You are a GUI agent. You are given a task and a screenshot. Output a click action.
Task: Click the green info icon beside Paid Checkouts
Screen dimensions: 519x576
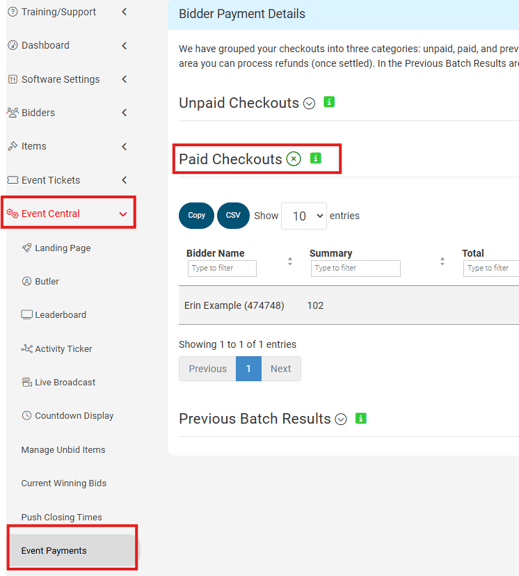point(316,158)
